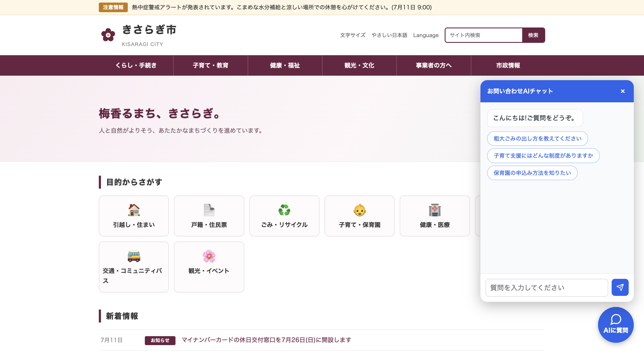Open the Language selector

coord(426,35)
